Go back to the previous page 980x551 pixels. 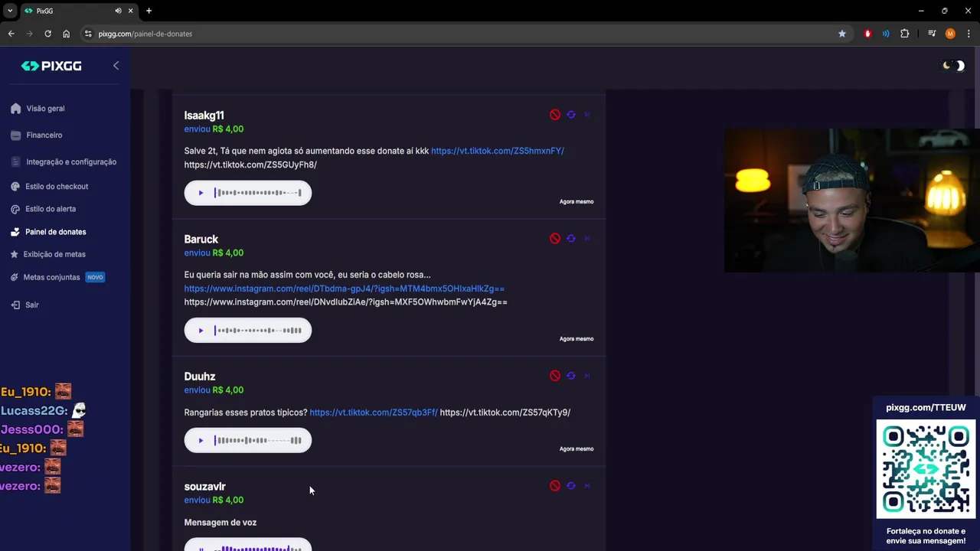point(11,34)
